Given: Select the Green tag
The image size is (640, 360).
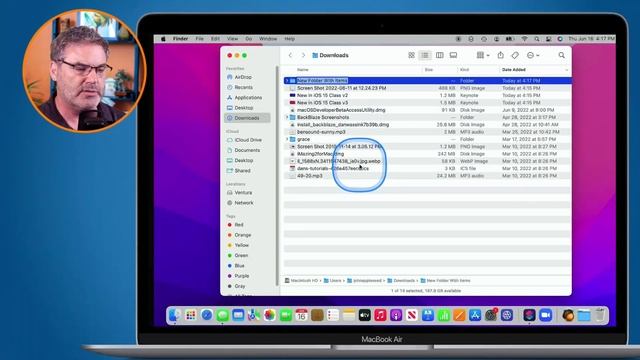Looking at the screenshot, I should (x=241, y=256).
